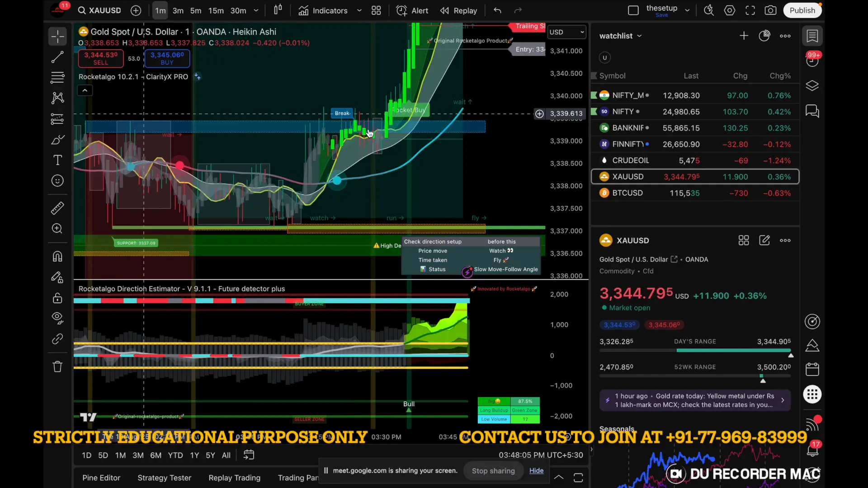Publish the chart idea
The image size is (868, 488).
pos(802,10)
